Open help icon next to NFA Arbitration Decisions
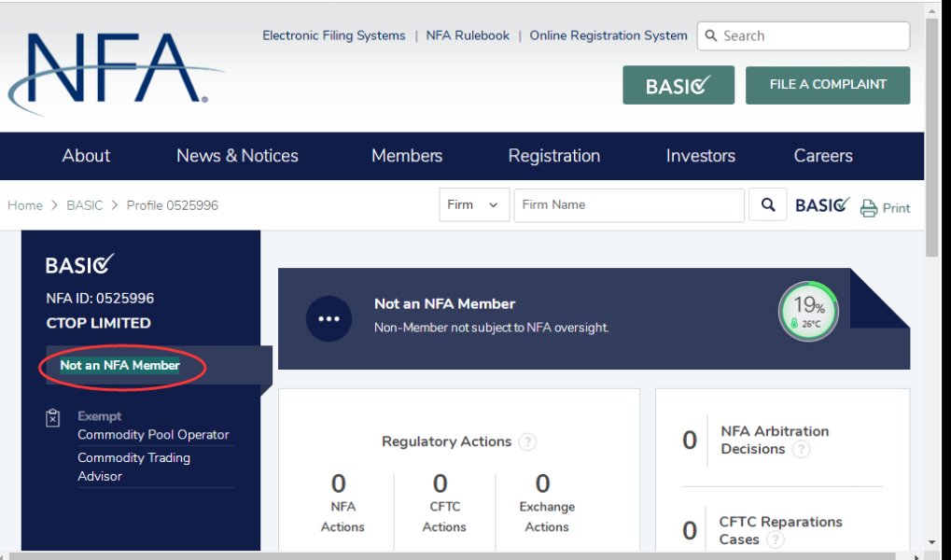This screenshot has width=951, height=560. (x=801, y=449)
